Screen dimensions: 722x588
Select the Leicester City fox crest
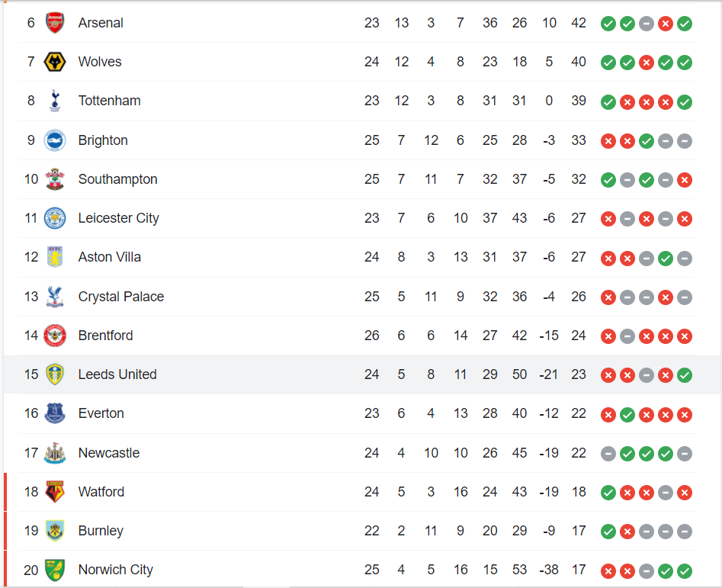[55, 218]
